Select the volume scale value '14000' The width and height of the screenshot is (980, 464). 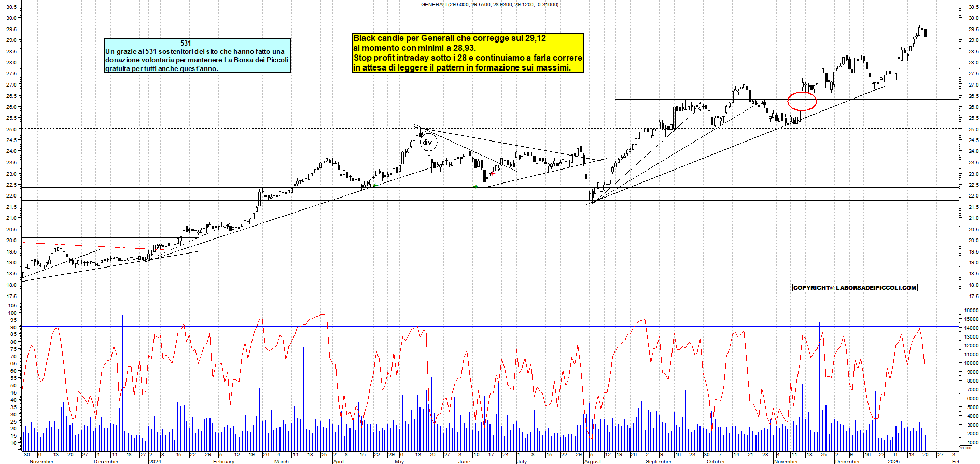coord(971,328)
